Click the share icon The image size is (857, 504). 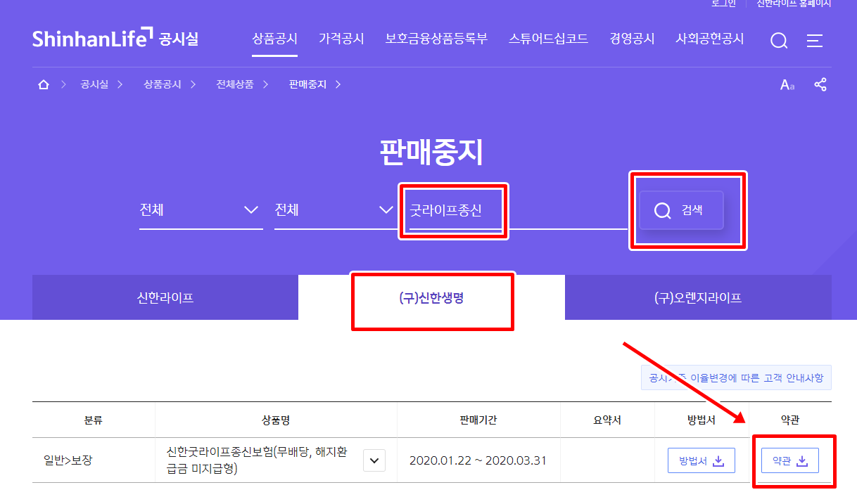(820, 84)
